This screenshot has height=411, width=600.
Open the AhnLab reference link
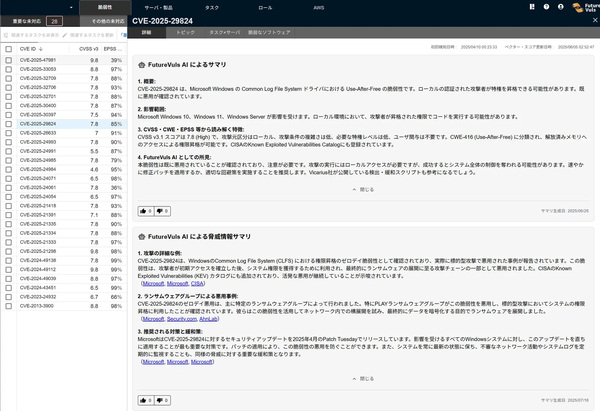pyautogui.click(x=208, y=319)
